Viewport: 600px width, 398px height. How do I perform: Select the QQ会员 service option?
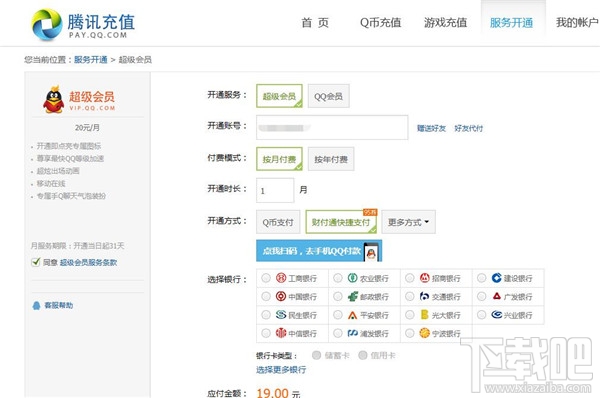(x=328, y=96)
